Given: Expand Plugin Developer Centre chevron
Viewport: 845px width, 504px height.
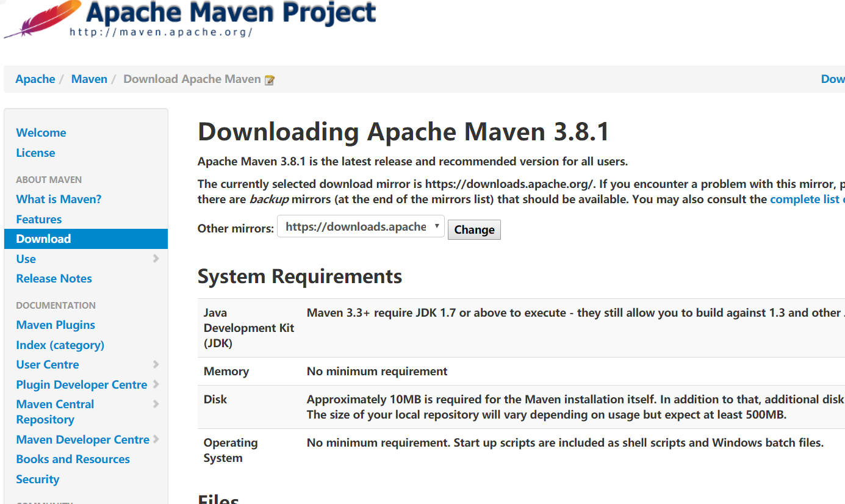Looking at the screenshot, I should pos(156,384).
